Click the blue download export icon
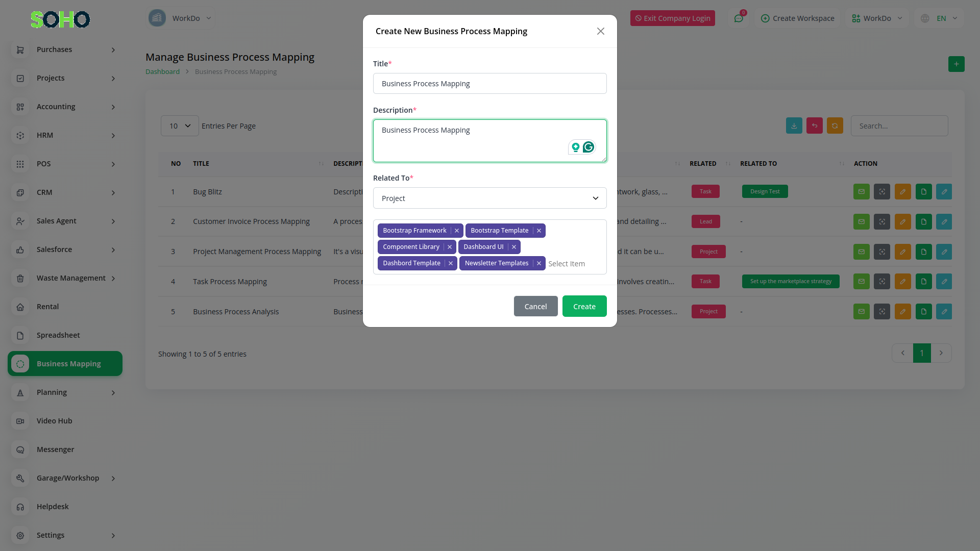The width and height of the screenshot is (980, 551). click(794, 126)
